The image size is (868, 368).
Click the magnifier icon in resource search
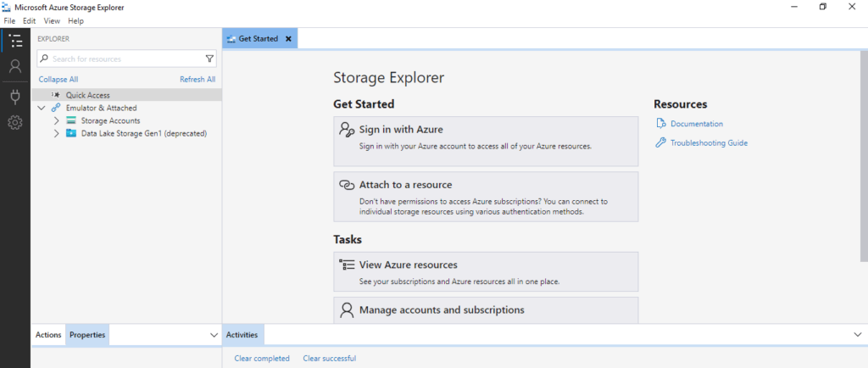tap(44, 59)
